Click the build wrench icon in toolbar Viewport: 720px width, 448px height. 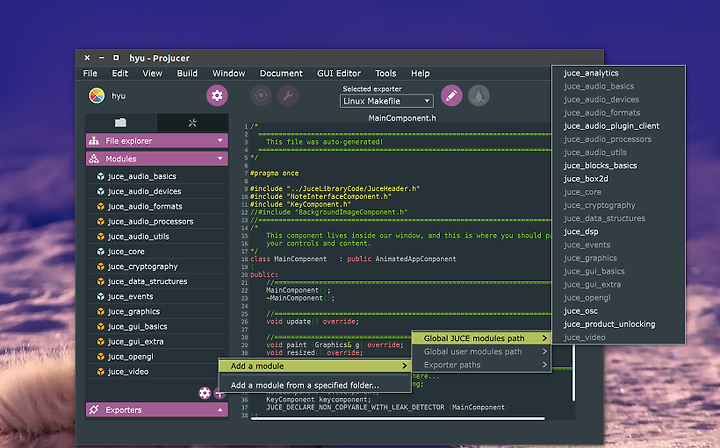click(x=288, y=95)
